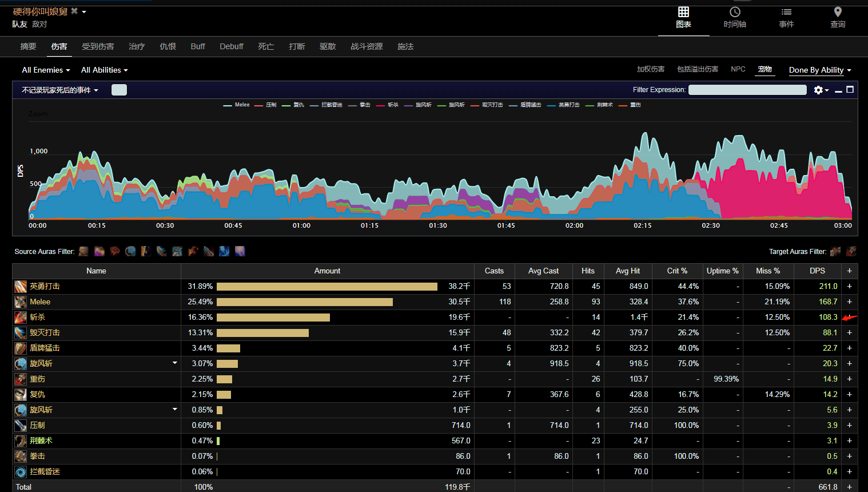Toggle the 斩杀 series in chart legend
868x492 pixels.
tap(387, 105)
